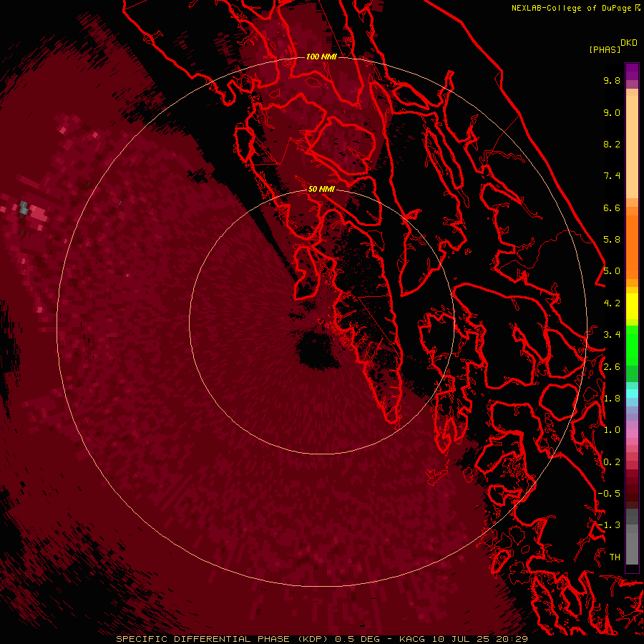Screen dimensions: 644x644
Task: Click the 4.2 value on the color scale
Action: [612, 303]
